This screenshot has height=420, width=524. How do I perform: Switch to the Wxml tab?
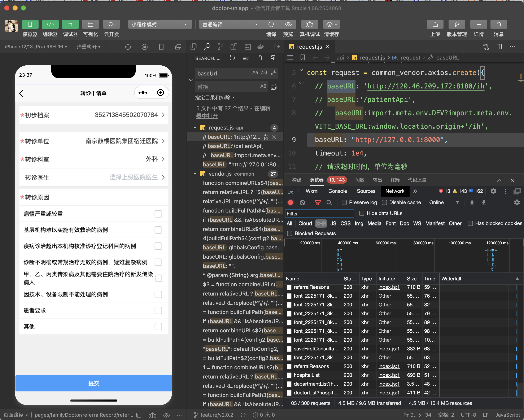312,191
